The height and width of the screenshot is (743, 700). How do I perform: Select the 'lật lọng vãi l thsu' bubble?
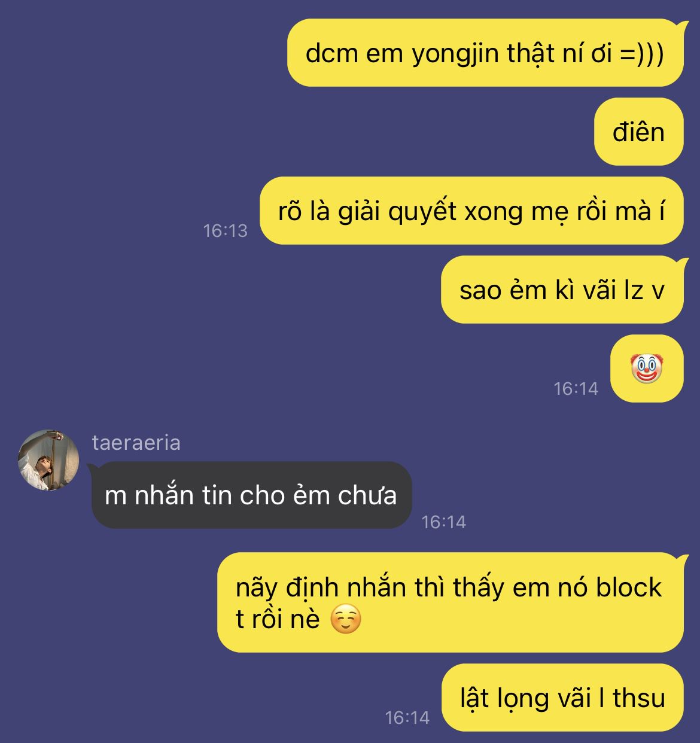click(562, 698)
